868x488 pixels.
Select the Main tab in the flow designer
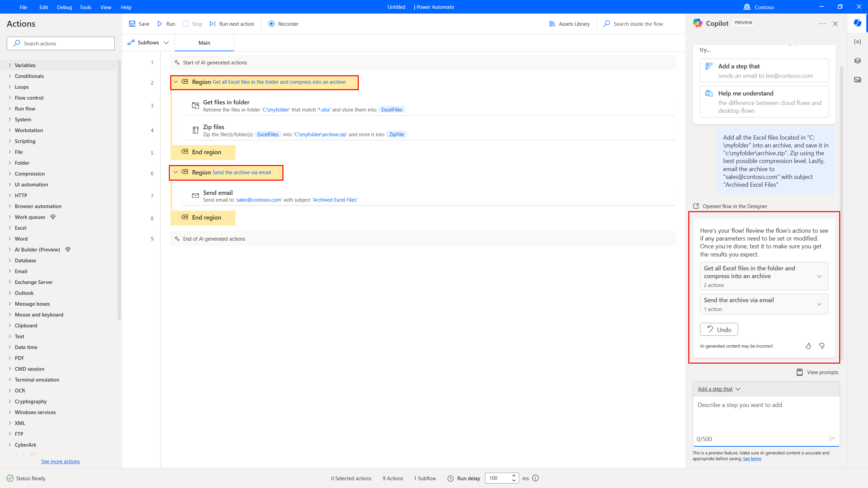pyautogui.click(x=204, y=43)
